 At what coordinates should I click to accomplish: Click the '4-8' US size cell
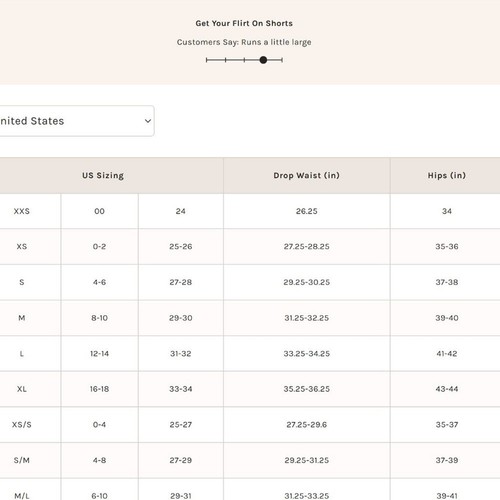(99, 460)
